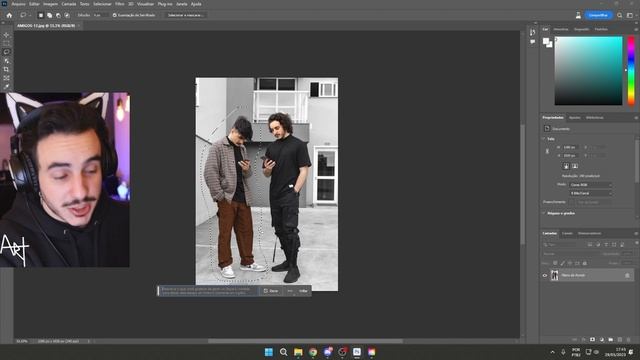
Task: Select the Eyedropper tool
Action: [6, 87]
